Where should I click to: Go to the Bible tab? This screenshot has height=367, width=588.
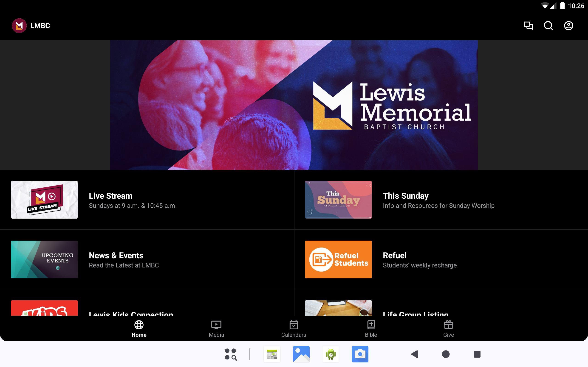[371, 329]
